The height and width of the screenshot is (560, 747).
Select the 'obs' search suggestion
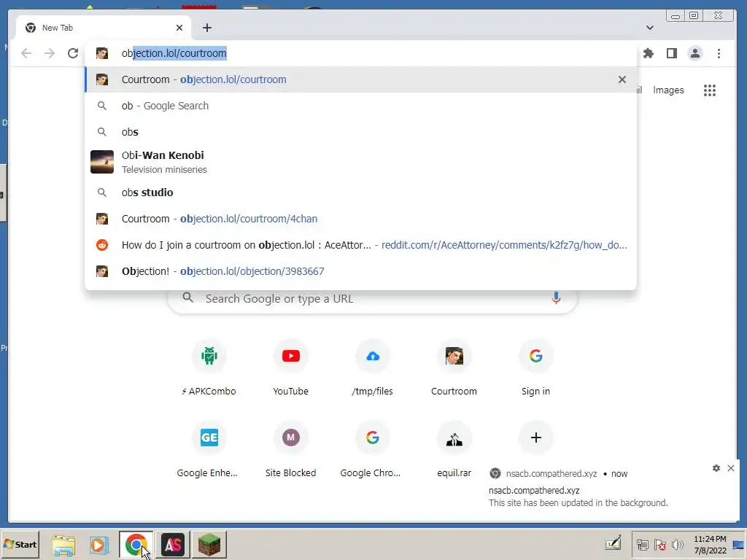click(360, 132)
